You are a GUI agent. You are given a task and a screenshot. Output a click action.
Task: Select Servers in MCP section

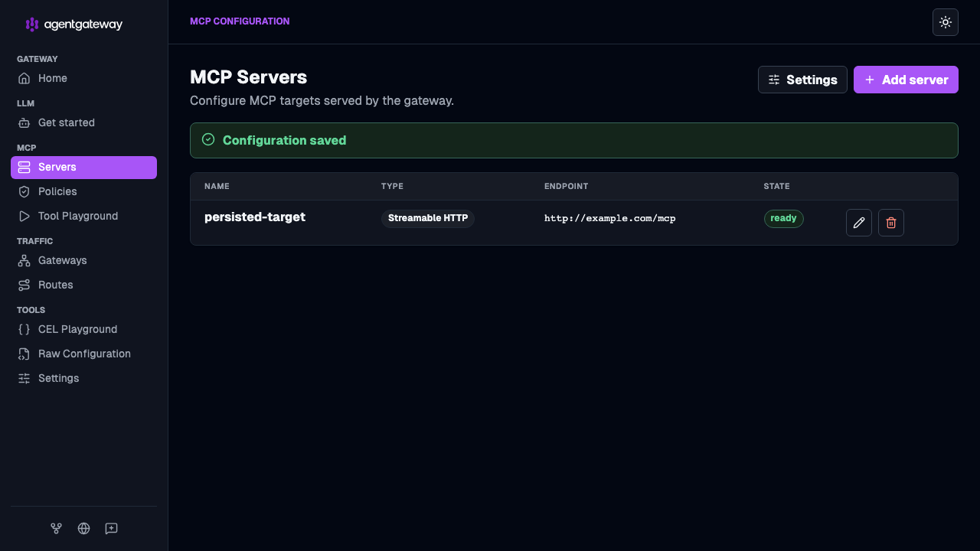click(83, 168)
